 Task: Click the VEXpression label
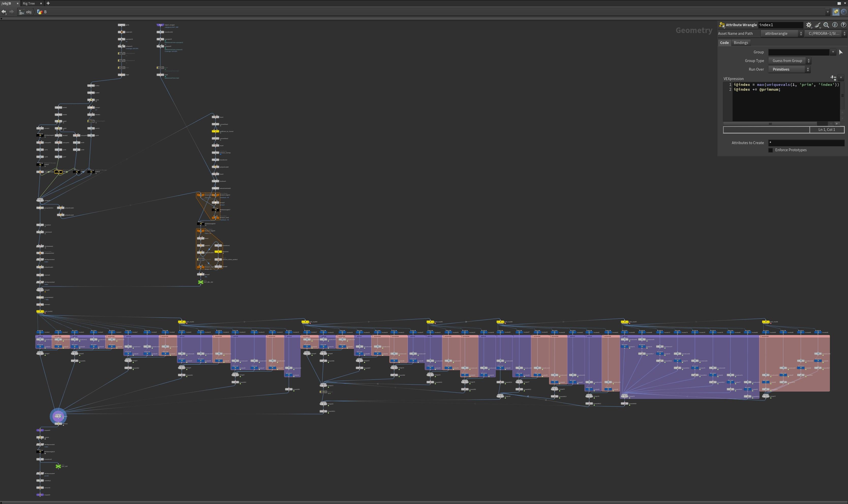tap(734, 79)
